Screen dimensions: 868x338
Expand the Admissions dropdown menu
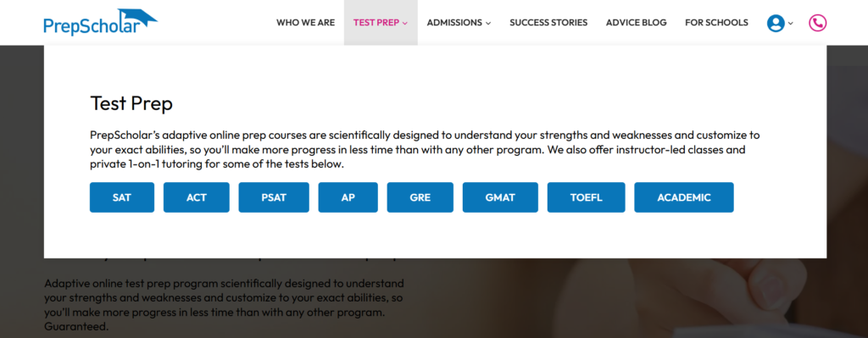click(459, 23)
